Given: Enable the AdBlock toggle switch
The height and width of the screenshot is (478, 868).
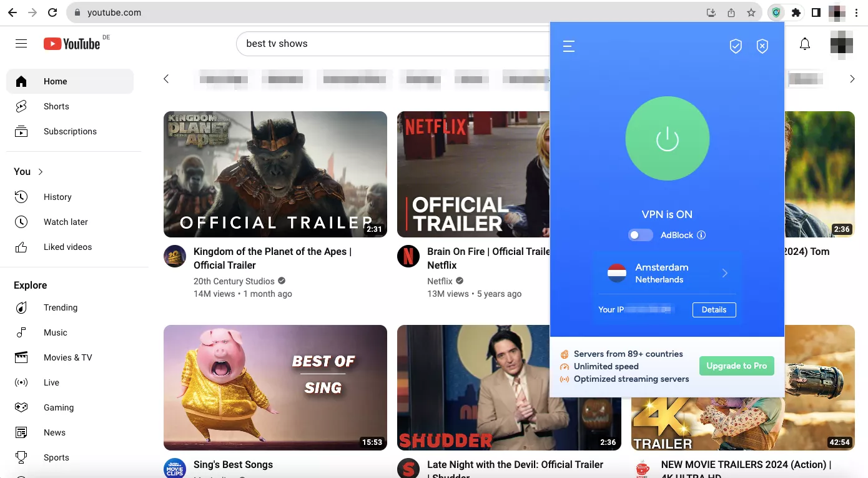Looking at the screenshot, I should coord(640,235).
